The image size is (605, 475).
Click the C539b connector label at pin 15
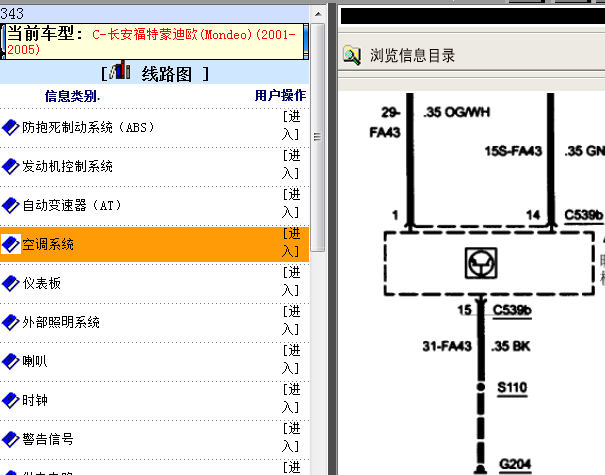pyautogui.click(x=512, y=310)
